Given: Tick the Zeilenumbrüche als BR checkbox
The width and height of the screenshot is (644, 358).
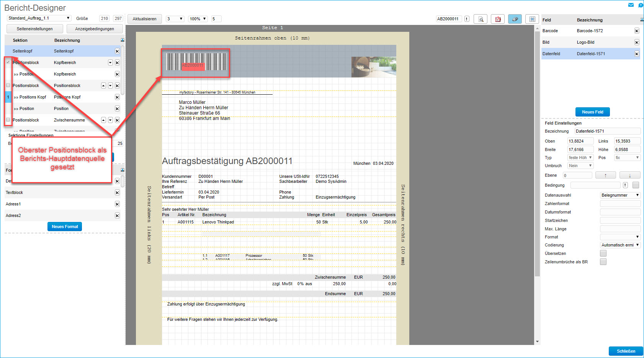Looking at the screenshot, I should click(603, 262).
